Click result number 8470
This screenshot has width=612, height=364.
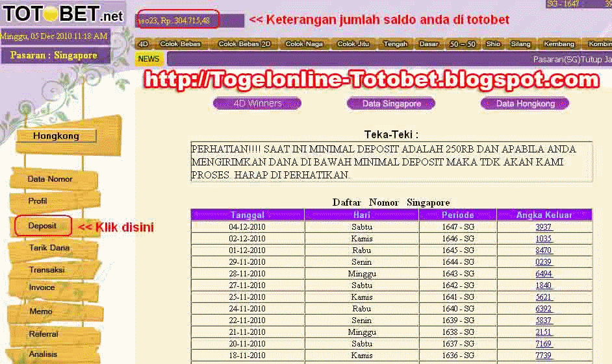[544, 250]
